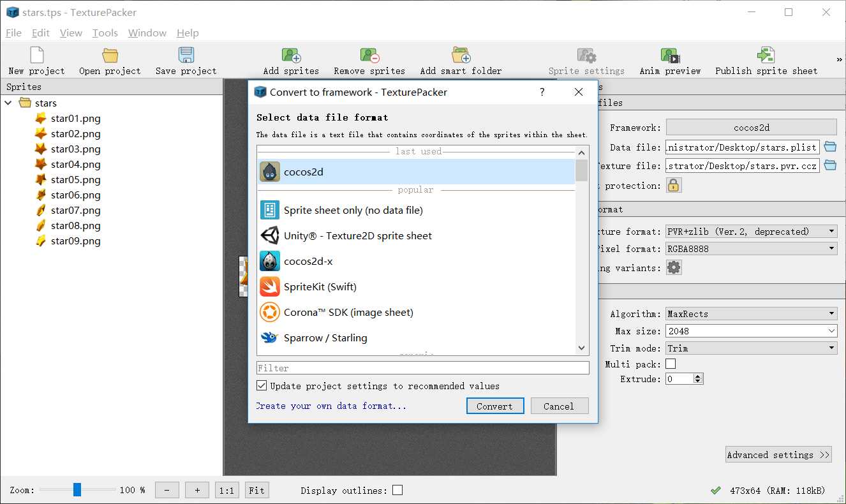Image resolution: width=846 pixels, height=504 pixels.
Task: Click the Save project floppy icon
Action: [186, 55]
